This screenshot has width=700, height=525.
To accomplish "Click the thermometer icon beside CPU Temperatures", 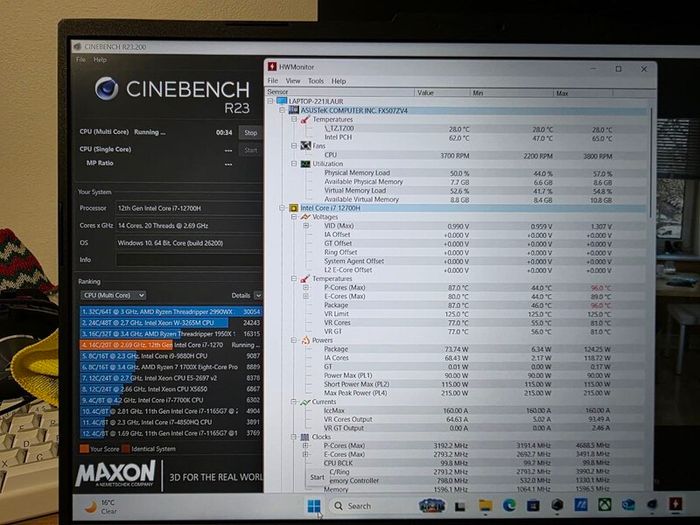I will (x=305, y=279).
